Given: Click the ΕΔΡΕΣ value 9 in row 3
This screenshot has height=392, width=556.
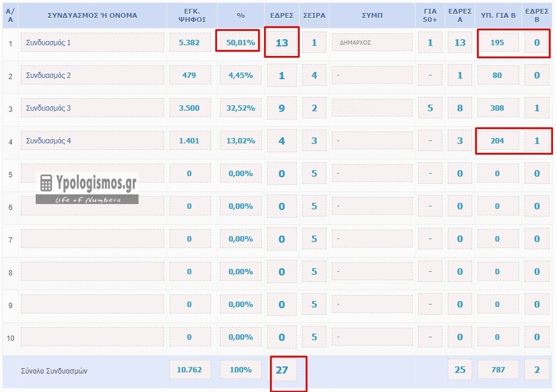Looking at the screenshot, I should [282, 108].
